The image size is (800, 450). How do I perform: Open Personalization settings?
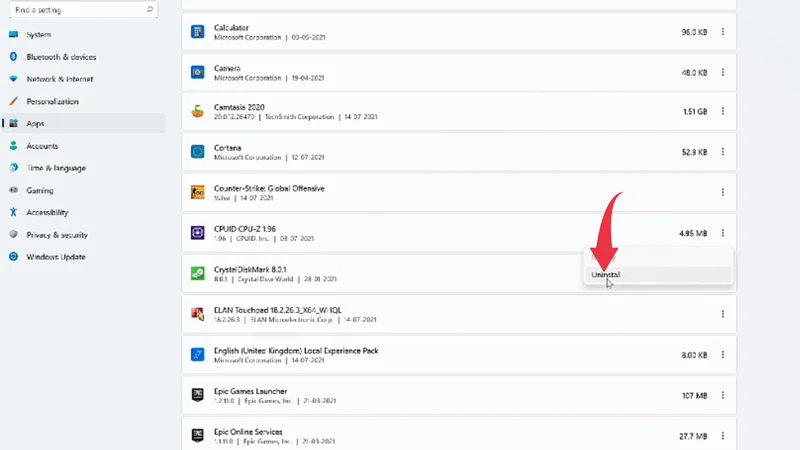52,101
